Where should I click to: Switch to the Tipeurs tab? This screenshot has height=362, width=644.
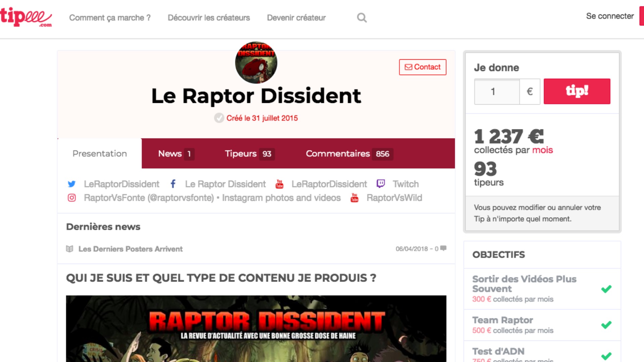(250, 154)
